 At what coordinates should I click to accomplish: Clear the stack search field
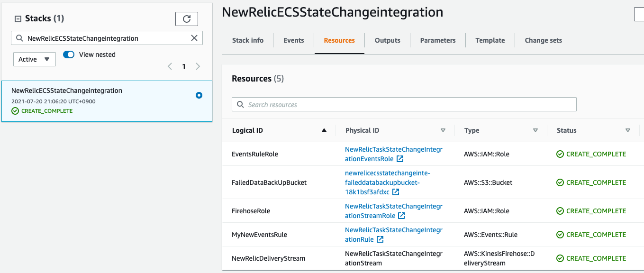pos(194,38)
